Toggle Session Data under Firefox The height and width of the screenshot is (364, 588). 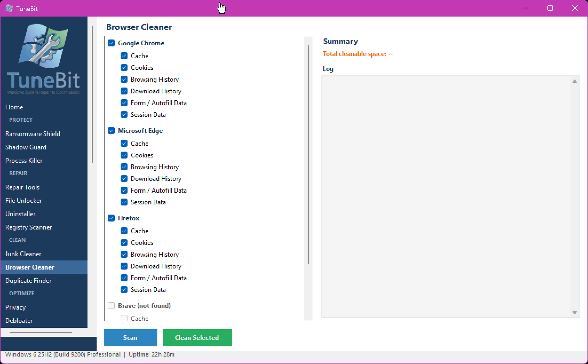(124, 290)
